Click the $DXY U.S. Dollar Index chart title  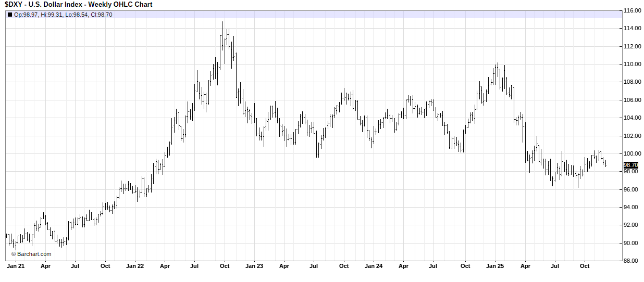tap(79, 5)
